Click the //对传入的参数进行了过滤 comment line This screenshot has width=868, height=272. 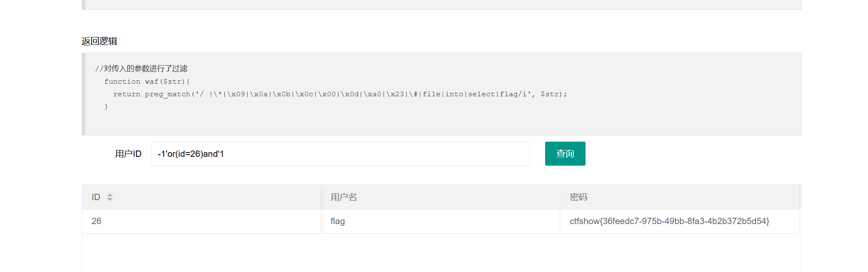click(141, 69)
